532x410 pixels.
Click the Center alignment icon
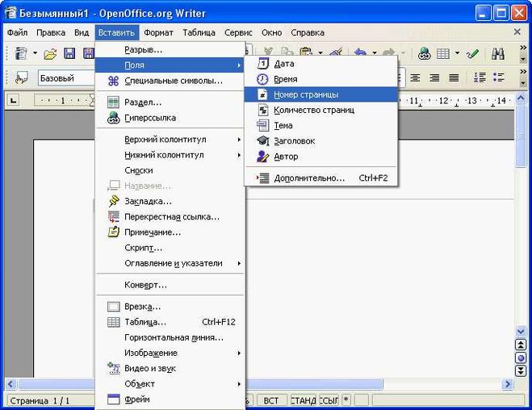click(415, 78)
